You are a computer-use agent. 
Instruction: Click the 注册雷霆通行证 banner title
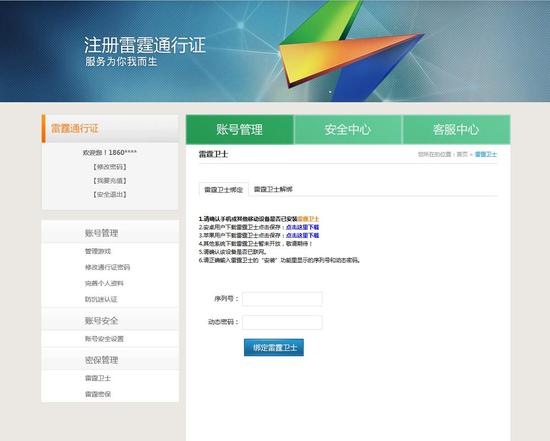click(145, 45)
